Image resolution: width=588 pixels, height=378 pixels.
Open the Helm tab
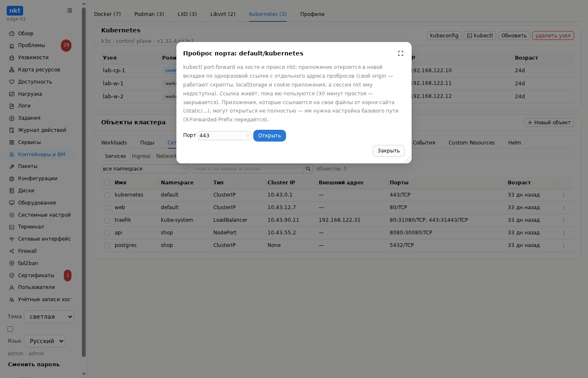(x=514, y=143)
